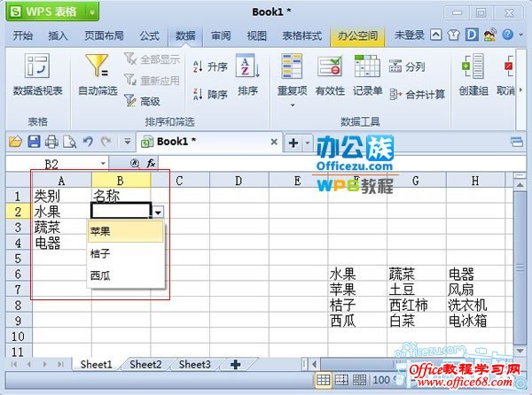Open the 办公空间 tab
This screenshot has height=395, width=532.
[357, 36]
